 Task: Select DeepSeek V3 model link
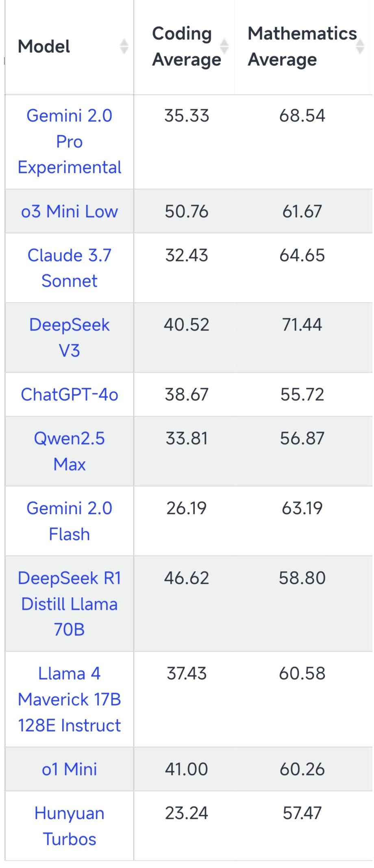[x=70, y=337]
